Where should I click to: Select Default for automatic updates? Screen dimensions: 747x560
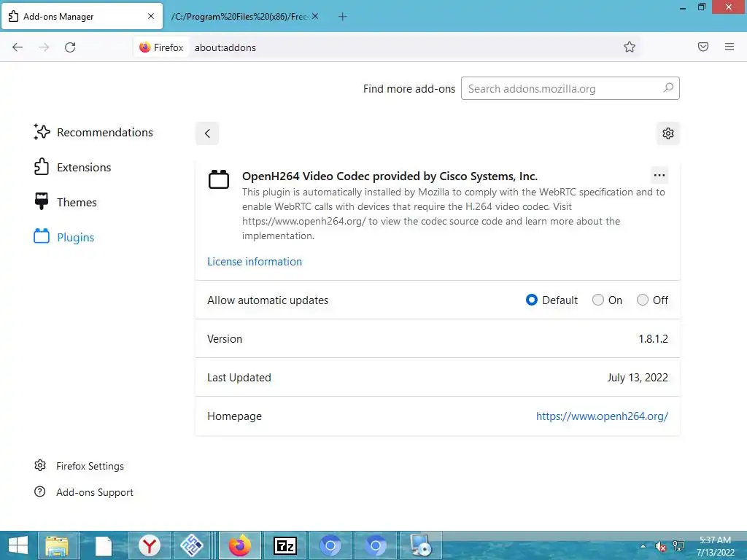click(532, 300)
